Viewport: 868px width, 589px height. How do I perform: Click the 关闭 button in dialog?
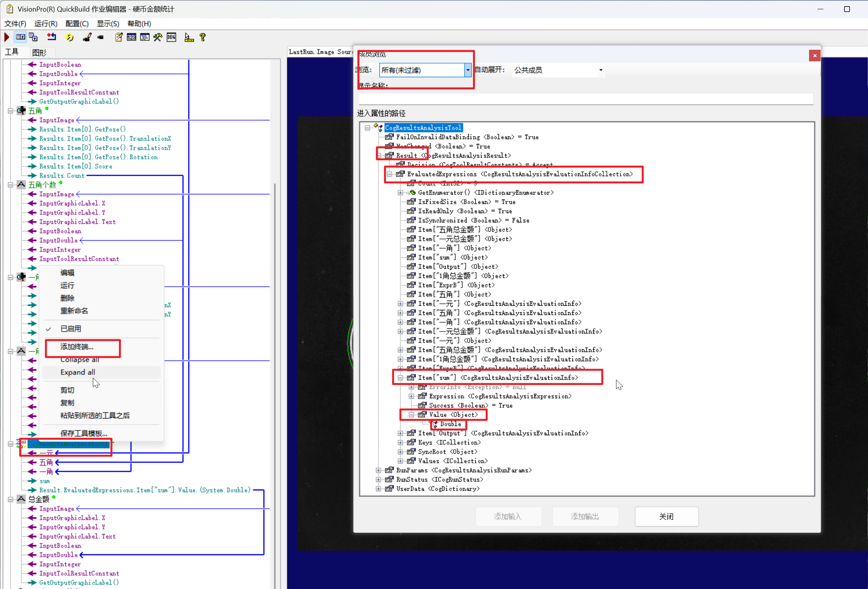pos(666,517)
